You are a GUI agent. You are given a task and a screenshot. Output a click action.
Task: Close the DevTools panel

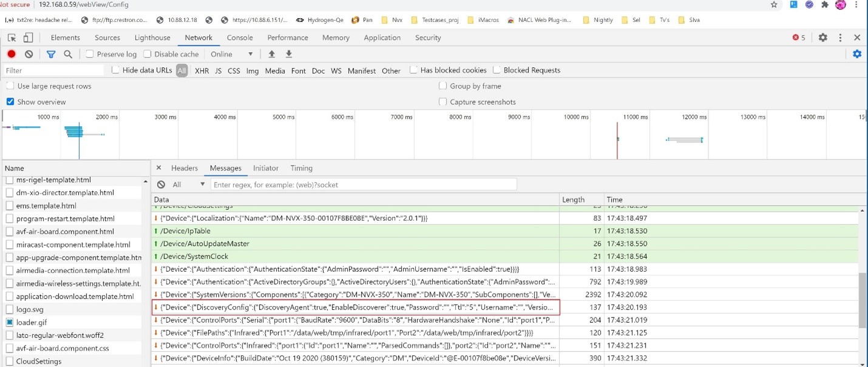pos(857,38)
